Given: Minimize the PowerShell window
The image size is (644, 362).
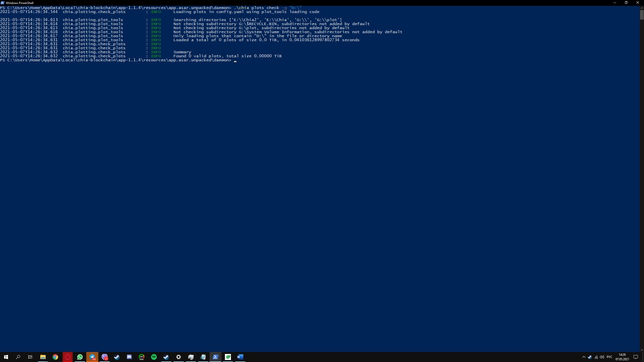Looking at the screenshot, I should point(615,3).
